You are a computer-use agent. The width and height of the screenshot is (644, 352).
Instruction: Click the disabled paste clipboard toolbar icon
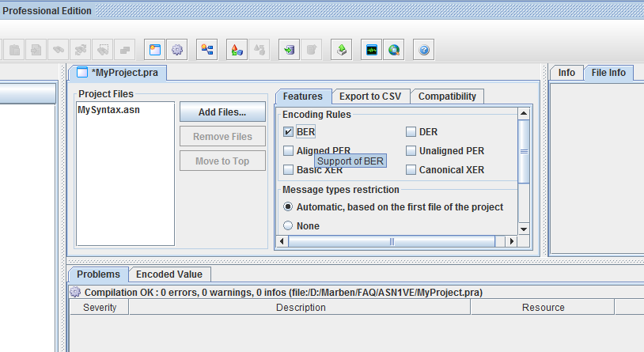point(14,50)
